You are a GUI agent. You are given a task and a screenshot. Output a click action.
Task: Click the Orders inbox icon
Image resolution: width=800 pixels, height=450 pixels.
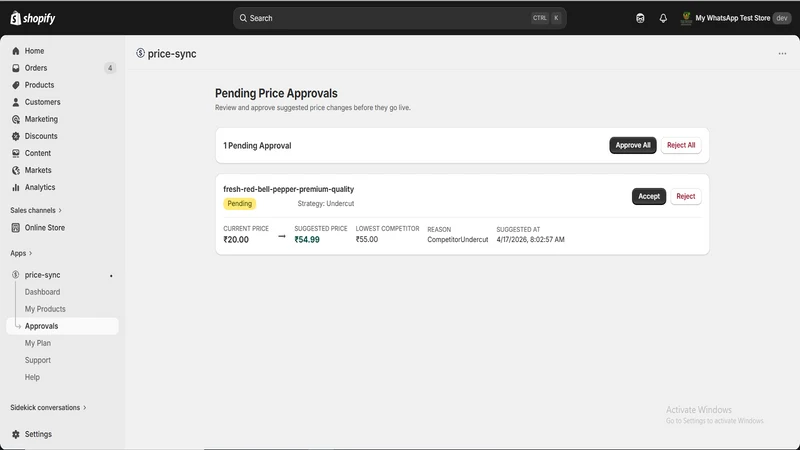(16, 68)
